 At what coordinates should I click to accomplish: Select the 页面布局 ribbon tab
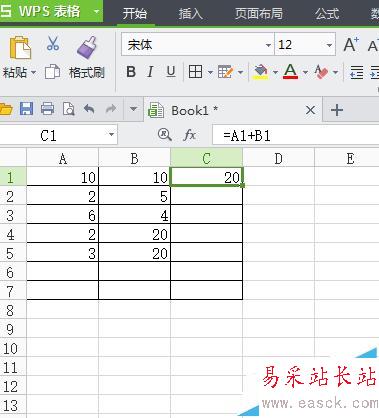pos(259,14)
